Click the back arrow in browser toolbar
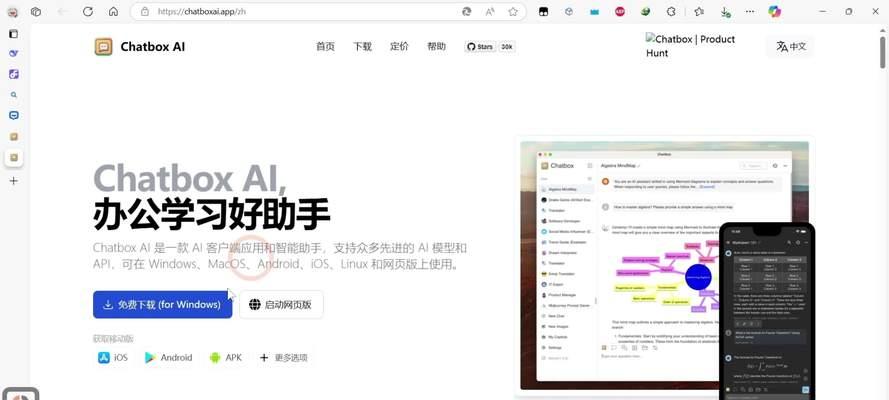 61,11
